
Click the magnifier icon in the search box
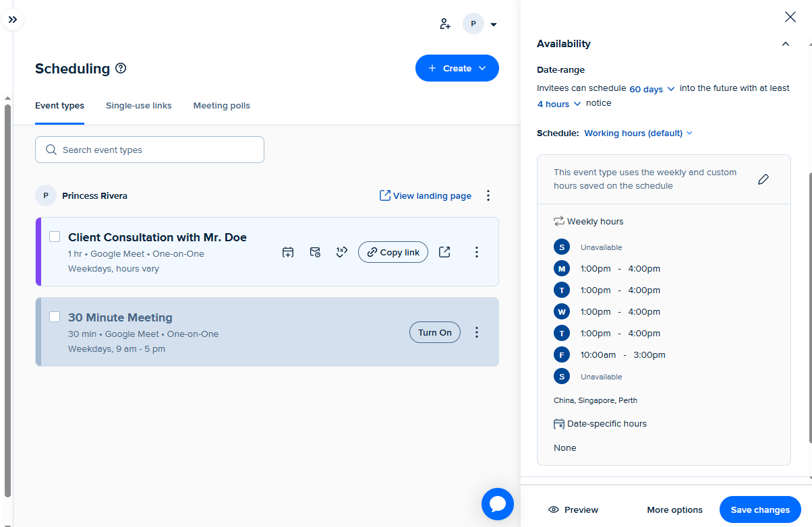click(51, 150)
